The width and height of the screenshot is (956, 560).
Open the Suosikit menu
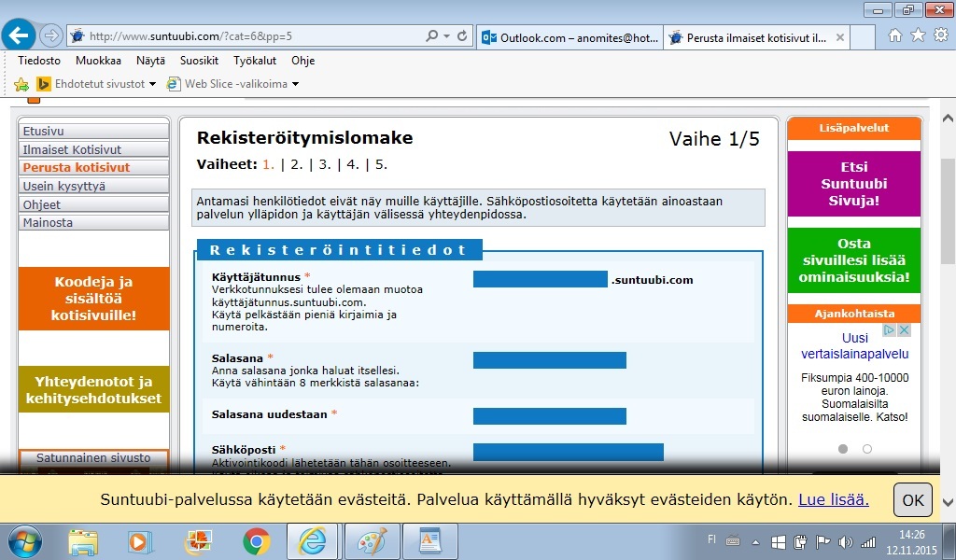pyautogui.click(x=200, y=61)
